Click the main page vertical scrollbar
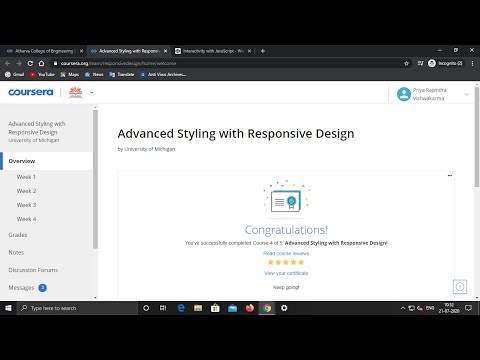This screenshot has height=360, width=480. tap(477, 137)
